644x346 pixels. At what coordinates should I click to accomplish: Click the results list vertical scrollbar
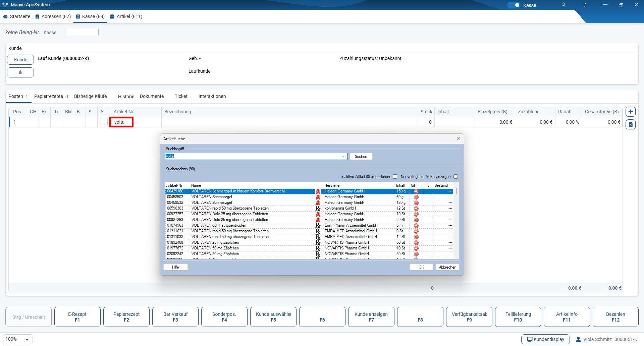[456, 220]
